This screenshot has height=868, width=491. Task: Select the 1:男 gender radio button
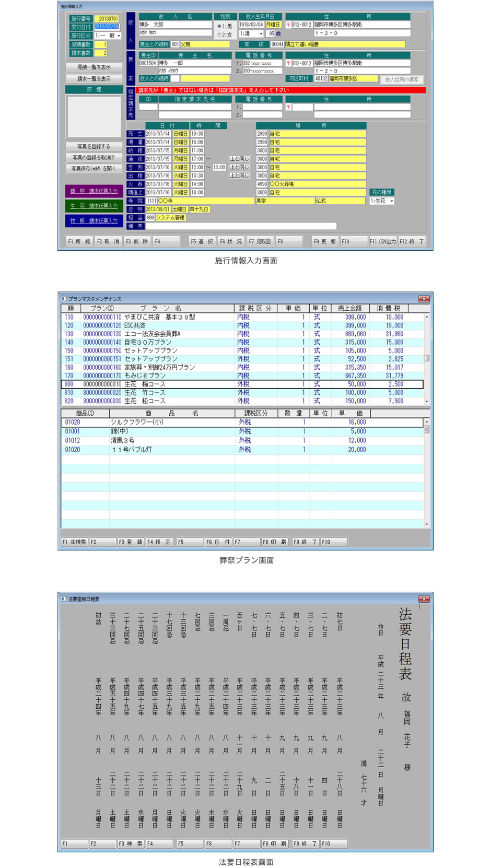[219, 26]
